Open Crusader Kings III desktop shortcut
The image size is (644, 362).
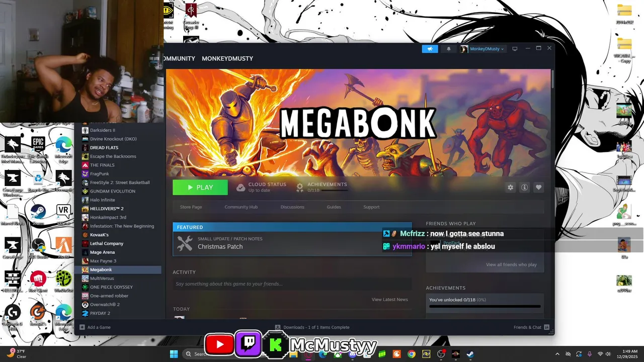pos(191,17)
